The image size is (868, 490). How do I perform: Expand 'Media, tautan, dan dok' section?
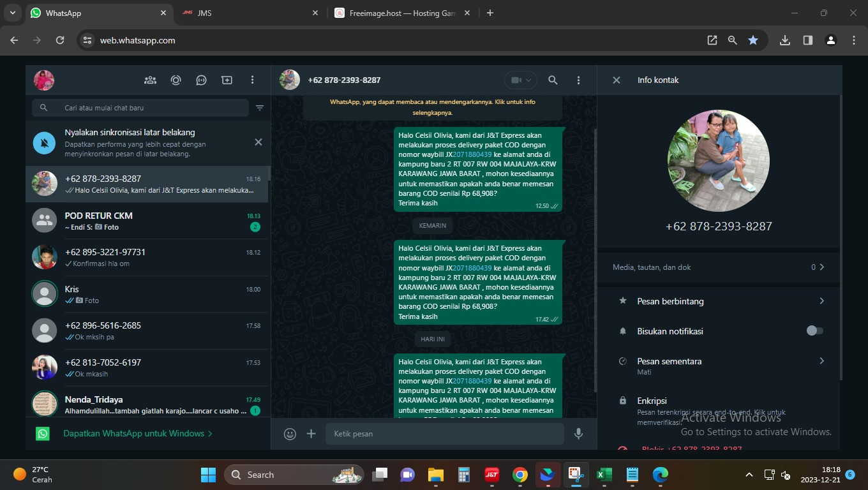[719, 267]
